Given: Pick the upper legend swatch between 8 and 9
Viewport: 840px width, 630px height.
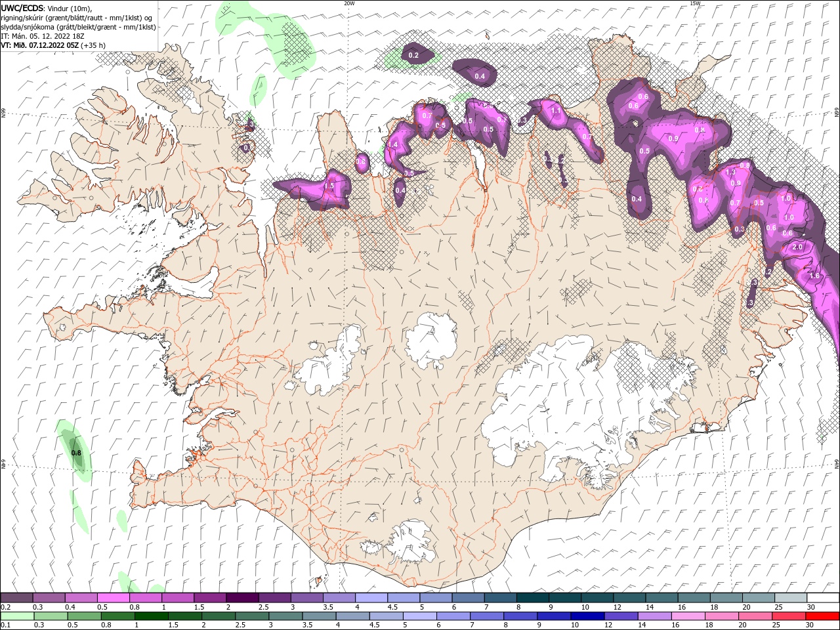Looking at the screenshot, I should pyautogui.click(x=532, y=598).
